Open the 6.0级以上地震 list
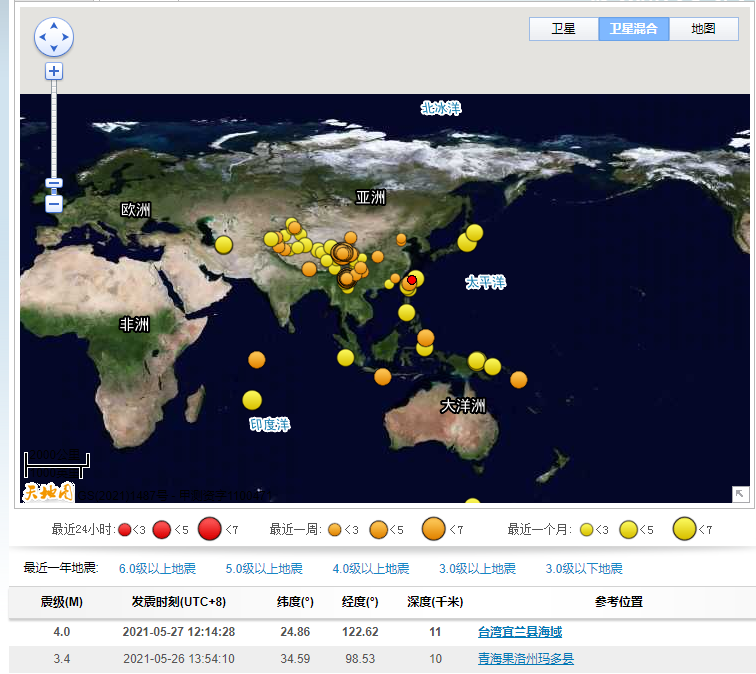 click(x=157, y=569)
